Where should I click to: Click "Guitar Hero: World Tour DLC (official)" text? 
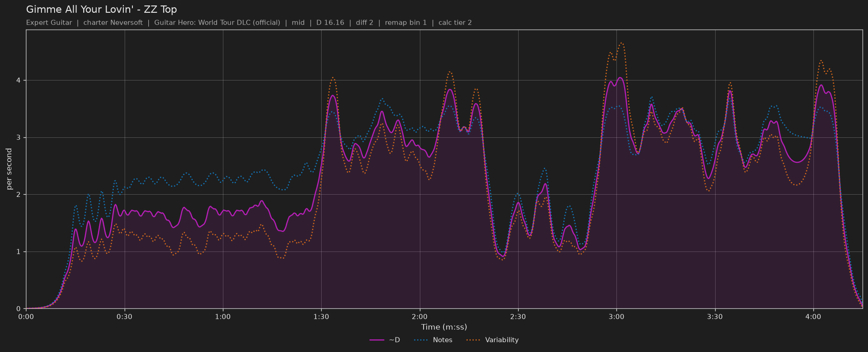click(x=217, y=23)
